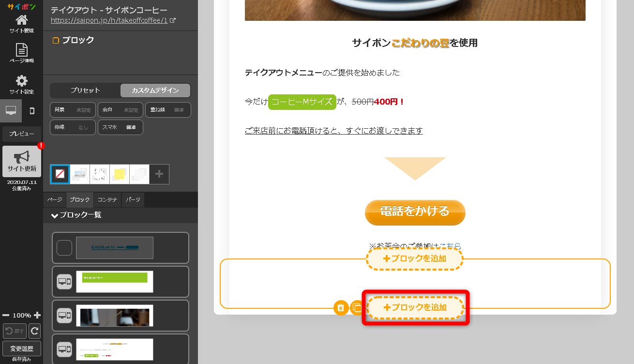Select the yellow preset design swatch

coord(120,174)
